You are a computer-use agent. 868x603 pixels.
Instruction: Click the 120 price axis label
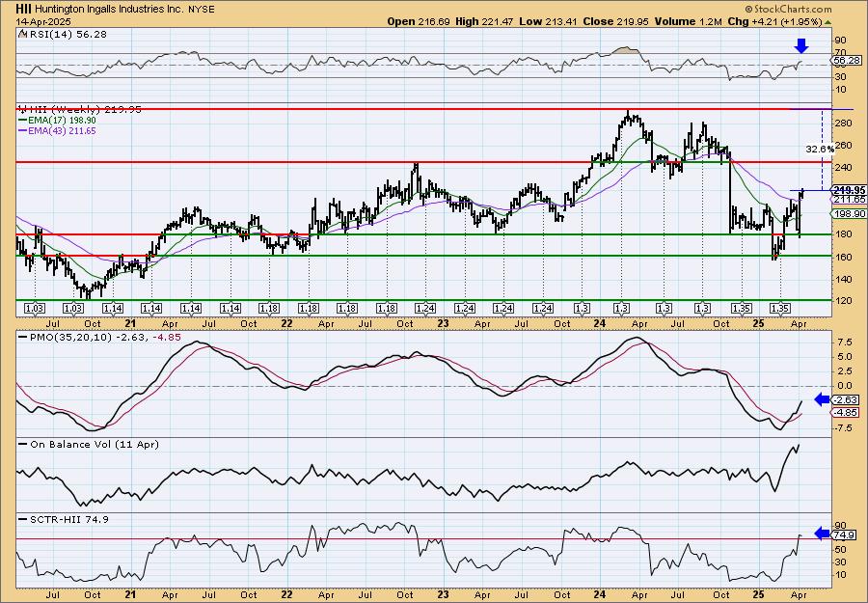[845, 302]
